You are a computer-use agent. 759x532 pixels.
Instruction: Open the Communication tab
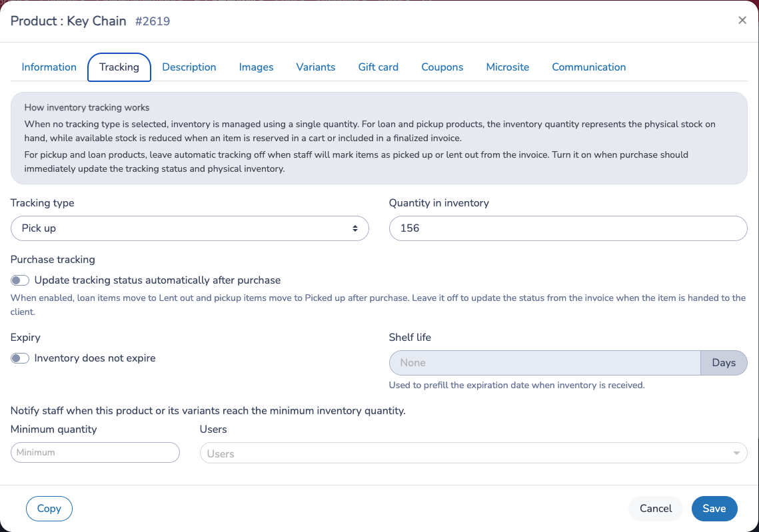click(x=588, y=67)
